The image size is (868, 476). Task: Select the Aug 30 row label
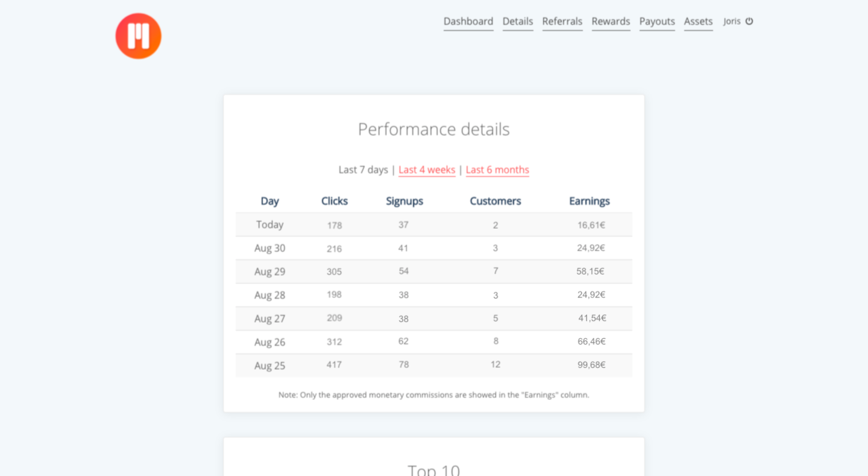(269, 248)
